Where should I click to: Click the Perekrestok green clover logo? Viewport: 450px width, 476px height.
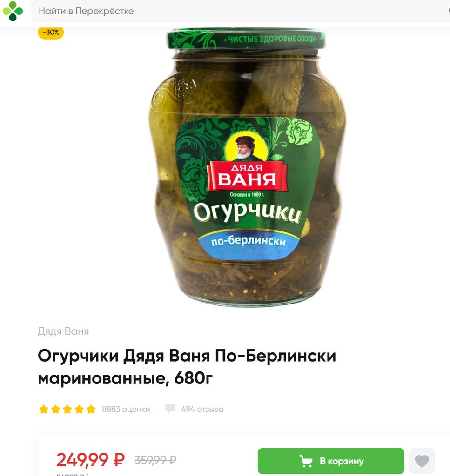click(13, 11)
